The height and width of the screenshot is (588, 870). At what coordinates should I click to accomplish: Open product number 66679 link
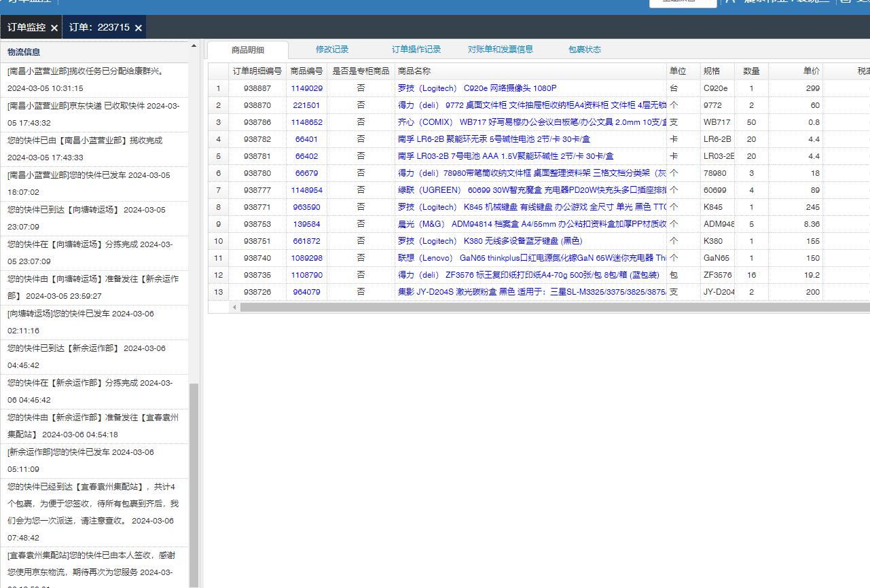pos(307,173)
